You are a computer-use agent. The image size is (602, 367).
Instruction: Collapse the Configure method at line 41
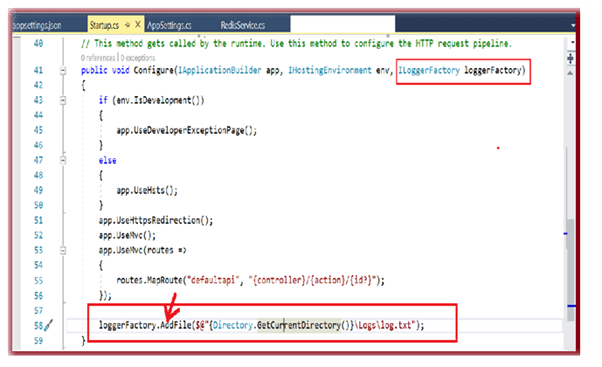click(x=63, y=71)
